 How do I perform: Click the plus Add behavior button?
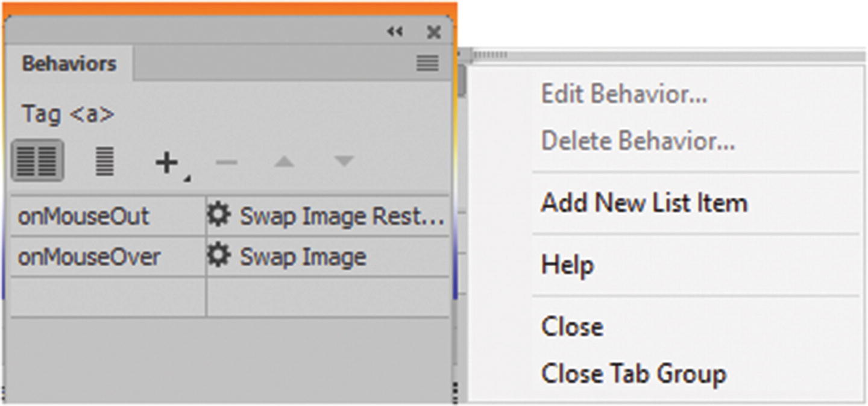coord(168,163)
